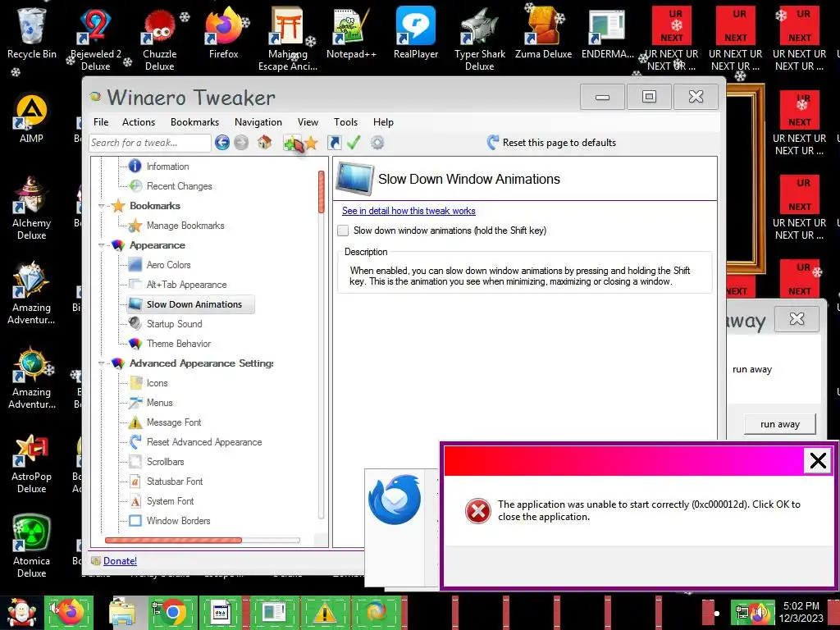Image resolution: width=840 pixels, height=630 pixels.
Task: Switch to Chrome on the taskbar
Action: point(171,613)
